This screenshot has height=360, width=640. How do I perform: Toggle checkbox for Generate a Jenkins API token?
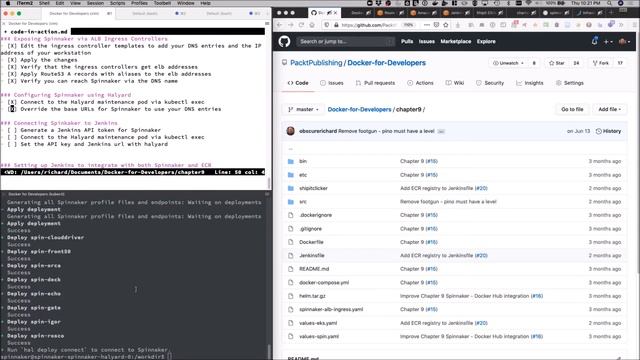click(12, 130)
